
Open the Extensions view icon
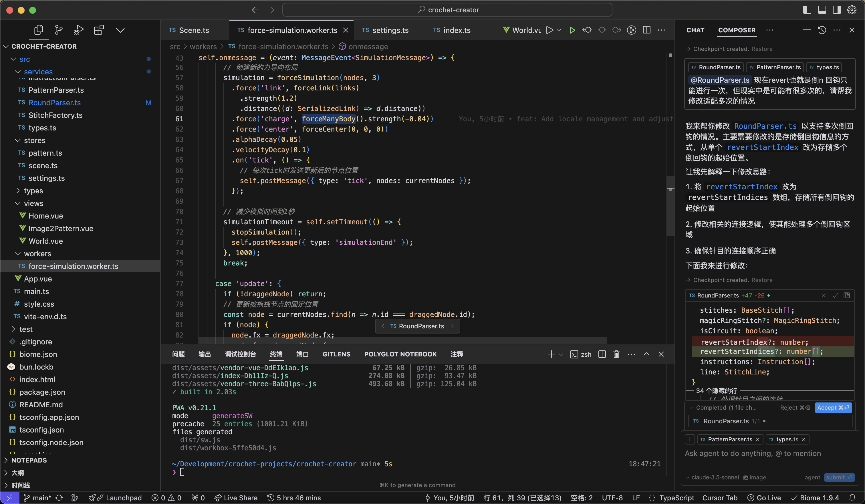tap(99, 30)
